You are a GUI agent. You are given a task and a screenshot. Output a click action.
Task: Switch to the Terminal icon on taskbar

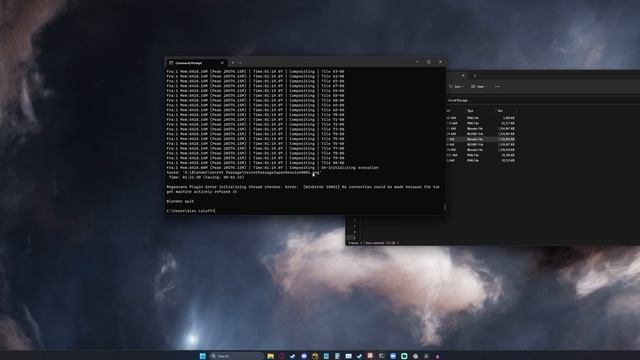[x=382, y=356]
